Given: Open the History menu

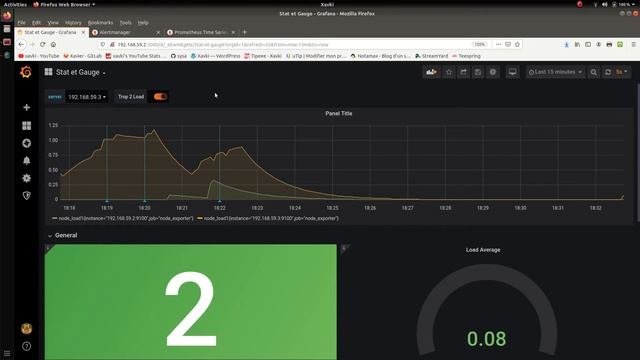Looking at the screenshot, I should click(73, 22).
